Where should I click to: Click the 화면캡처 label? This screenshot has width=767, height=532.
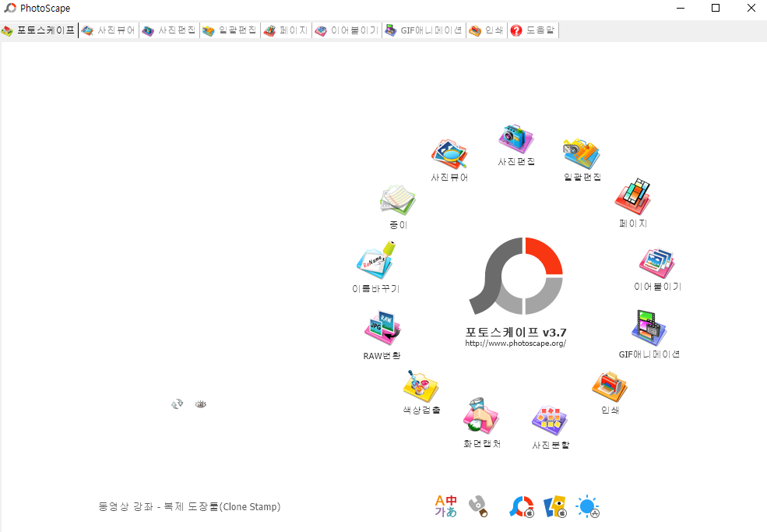coord(482,443)
